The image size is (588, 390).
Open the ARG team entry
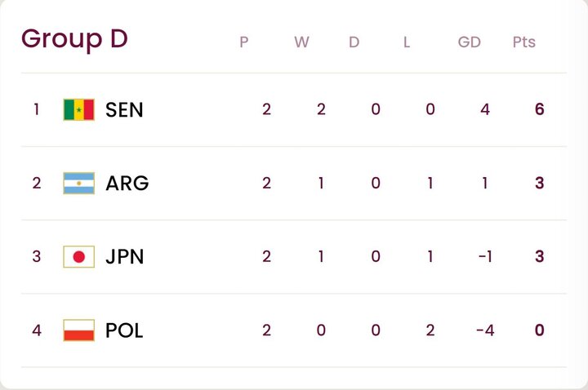(127, 183)
